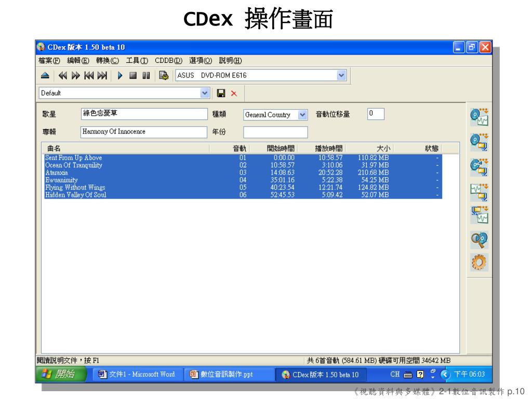Save the profile with floppy icon
Screen dimensions: 532x399
pyautogui.click(x=221, y=94)
